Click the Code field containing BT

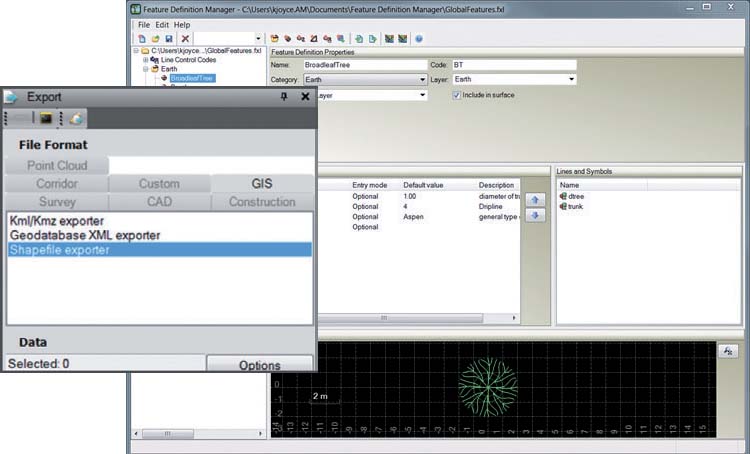(x=514, y=65)
